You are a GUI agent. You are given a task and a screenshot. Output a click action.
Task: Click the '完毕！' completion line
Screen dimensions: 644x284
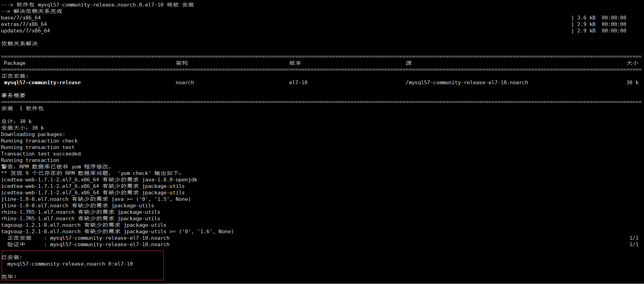[9, 277]
